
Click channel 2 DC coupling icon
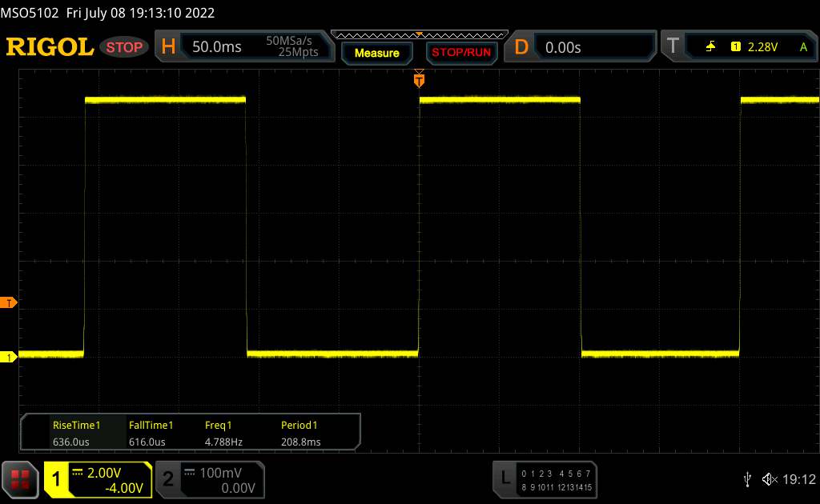pyautogui.click(x=189, y=472)
